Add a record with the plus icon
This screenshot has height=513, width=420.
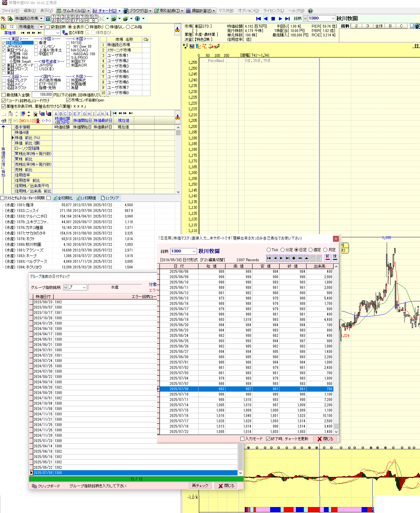click(294, 258)
